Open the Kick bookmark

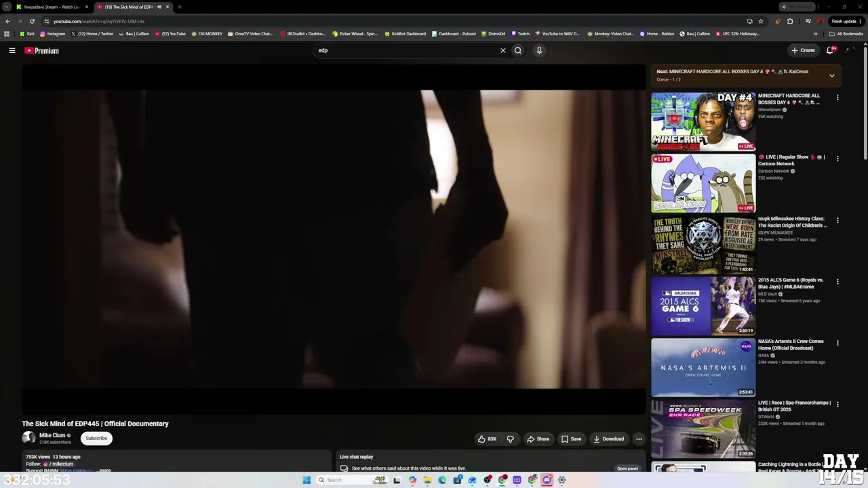pos(27,34)
